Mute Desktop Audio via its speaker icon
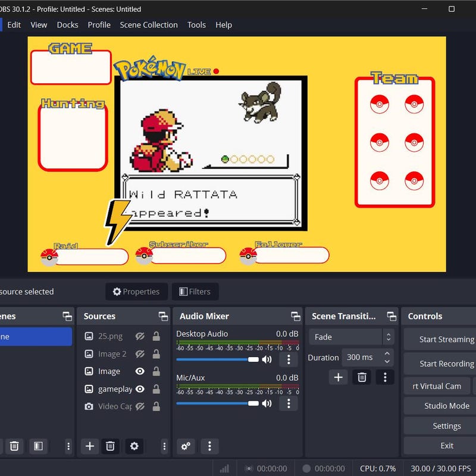Image resolution: width=476 pixels, height=476 pixels. pos(267,359)
